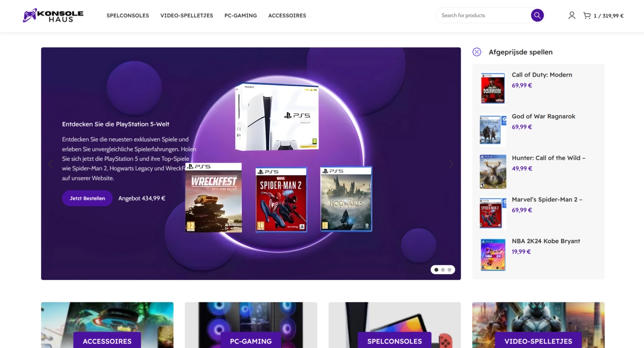
Task: Select the third carousel pagination dot
Action: coord(449,270)
